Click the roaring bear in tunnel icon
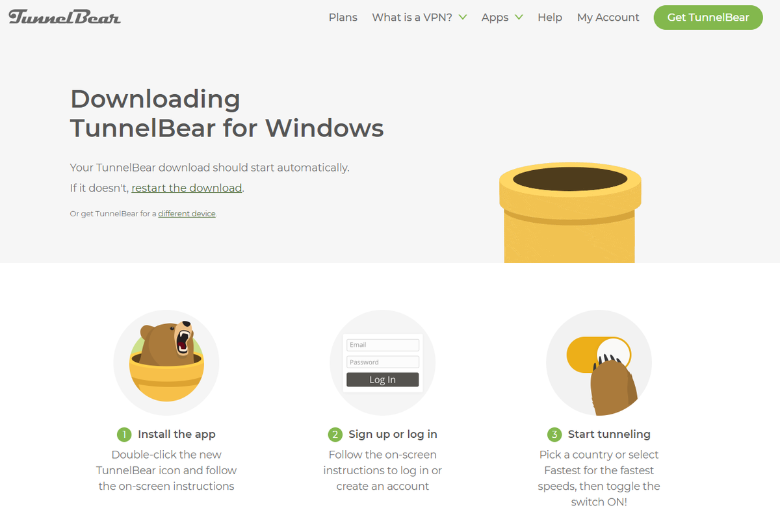Viewport: 780px width, 532px height. coord(166,362)
